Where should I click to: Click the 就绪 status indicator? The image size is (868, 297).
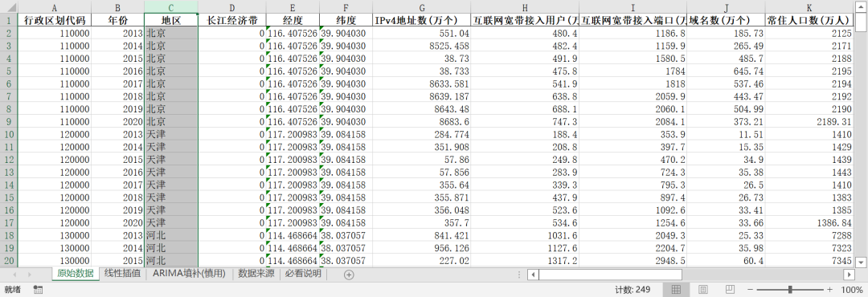pyautogui.click(x=12, y=289)
